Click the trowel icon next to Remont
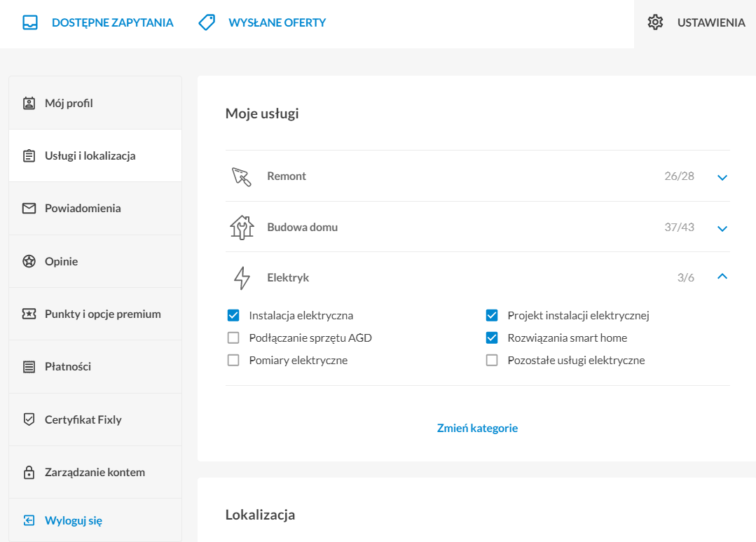Viewport: 756px width, 542px height. pos(242,176)
